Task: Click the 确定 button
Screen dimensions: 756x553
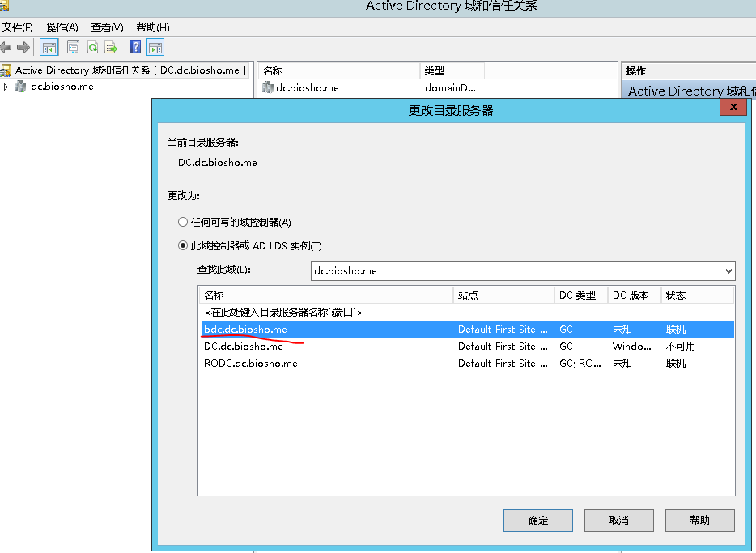Action: [x=538, y=521]
